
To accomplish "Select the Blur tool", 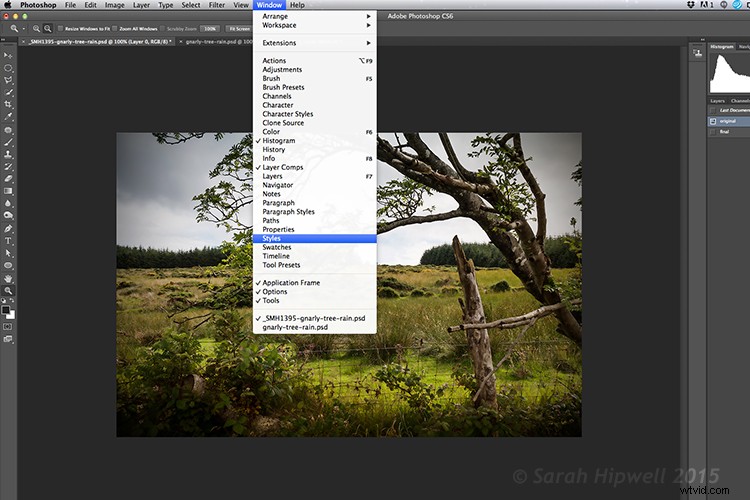I will [x=8, y=203].
